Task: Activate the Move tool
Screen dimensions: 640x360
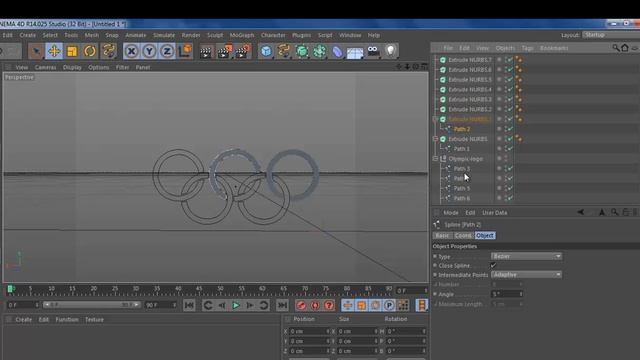Action: [x=54, y=51]
